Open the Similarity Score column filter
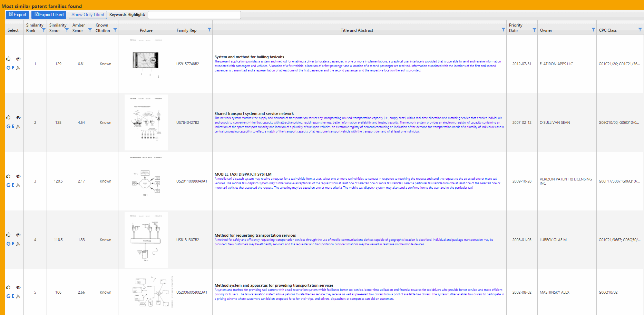This screenshot has width=644, height=315. [x=67, y=30]
